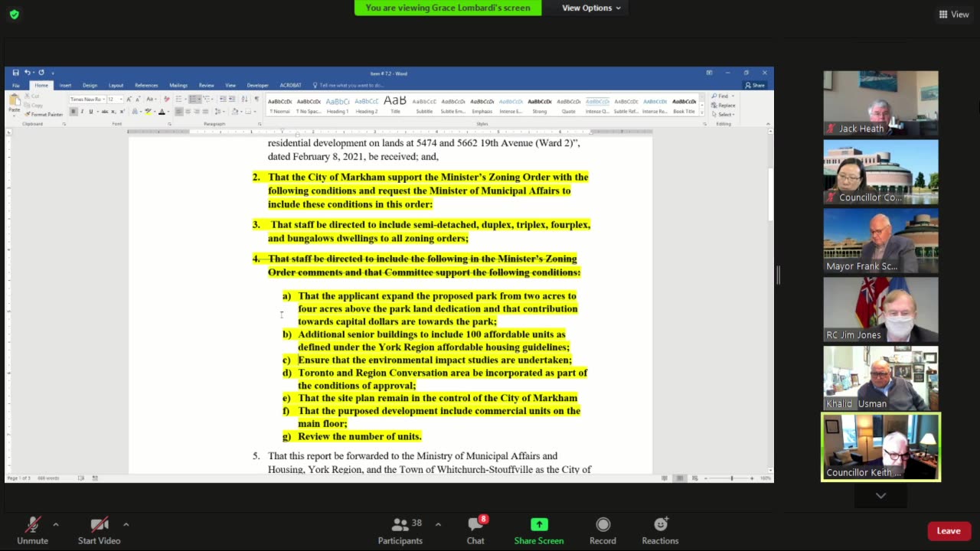Open the Select dropdown in Editing
The image size is (980, 551).
click(x=724, y=114)
